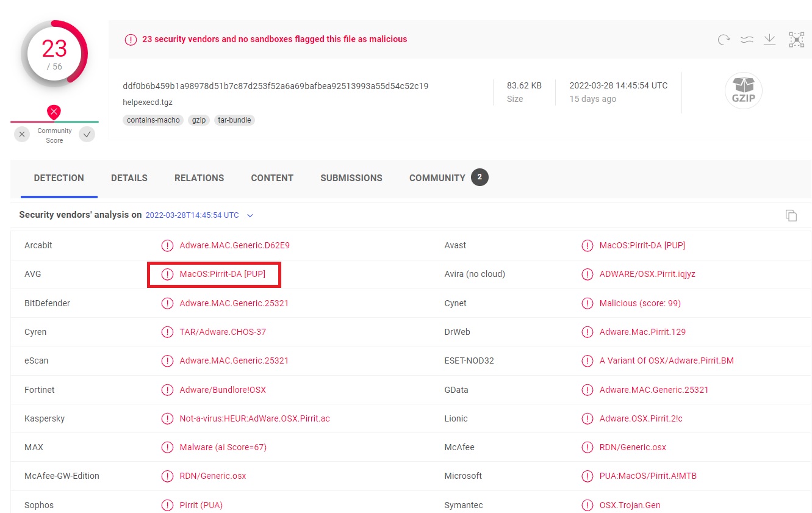Open the RELATIONS tab
Image resolution: width=812 pixels, height=513 pixels.
pyautogui.click(x=199, y=178)
